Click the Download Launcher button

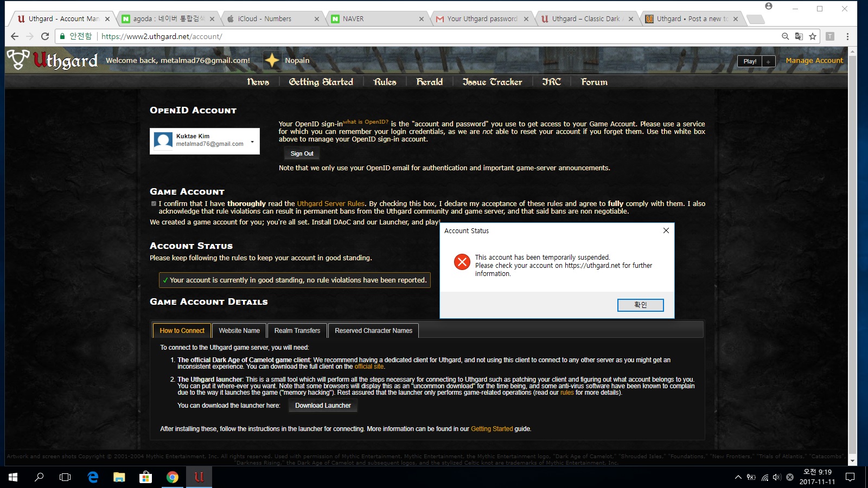coord(323,406)
